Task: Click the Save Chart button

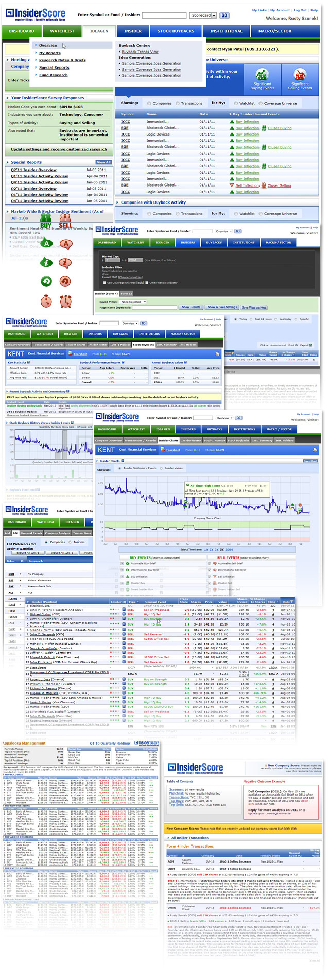Action: [310, 461]
